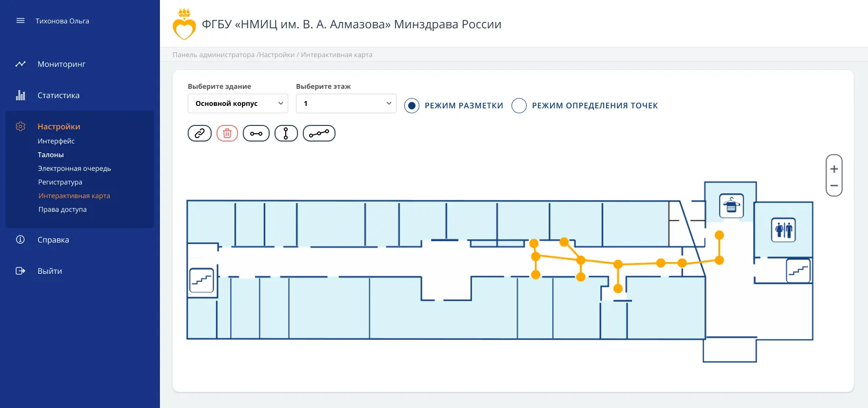Open Права доступа settings
This screenshot has width=868, height=408.
pos(62,209)
